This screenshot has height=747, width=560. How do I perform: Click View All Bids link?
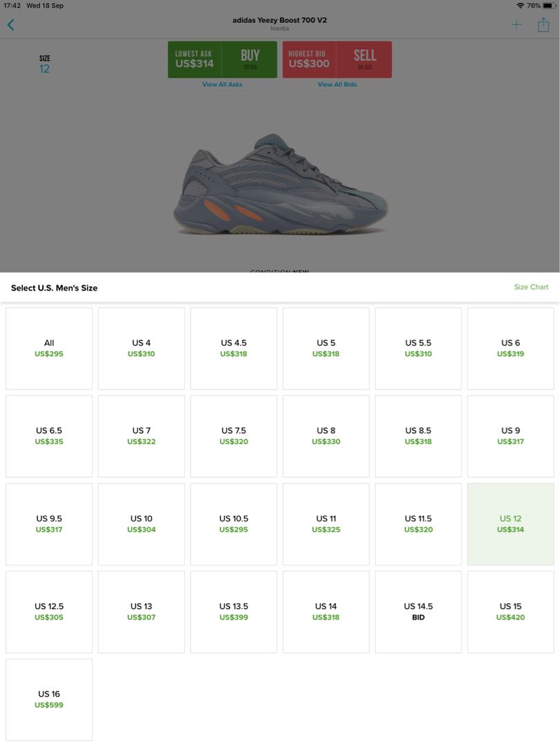coord(337,84)
